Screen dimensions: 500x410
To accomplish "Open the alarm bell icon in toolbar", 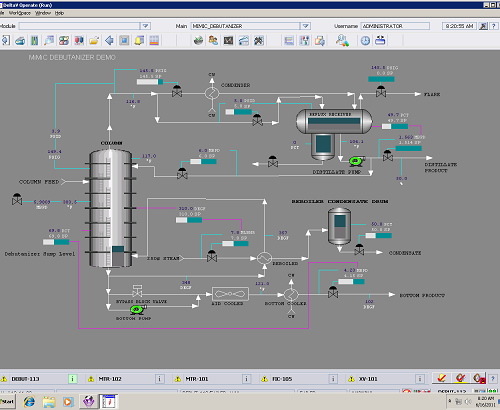I will click(x=139, y=41).
